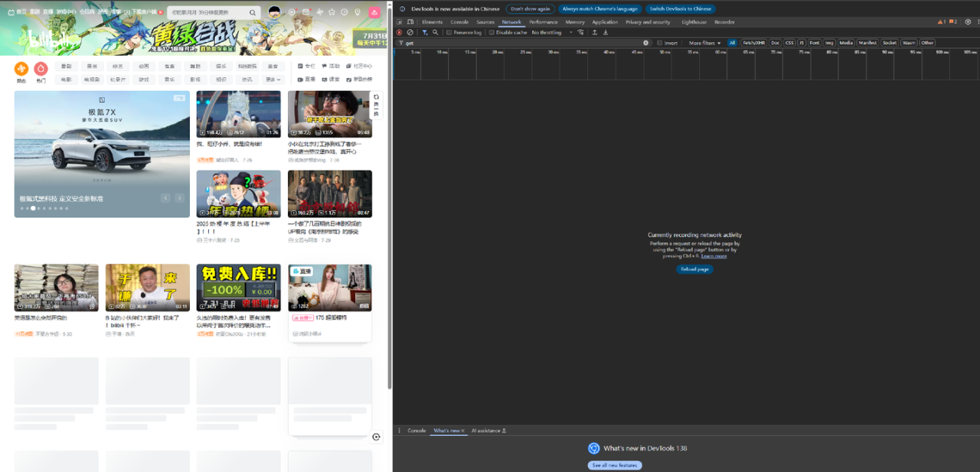Expand the More filters dropdown
Screen dimensions: 980x472
[704, 43]
